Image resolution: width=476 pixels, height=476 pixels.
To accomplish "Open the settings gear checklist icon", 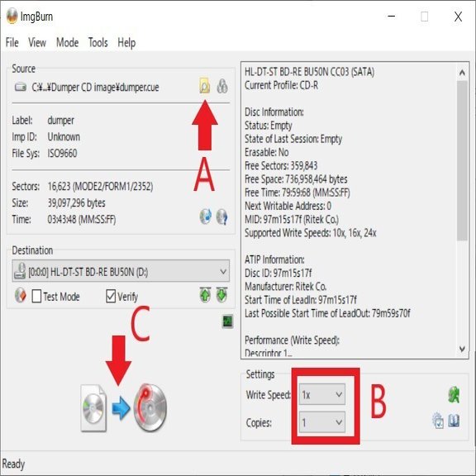I will (x=438, y=421).
